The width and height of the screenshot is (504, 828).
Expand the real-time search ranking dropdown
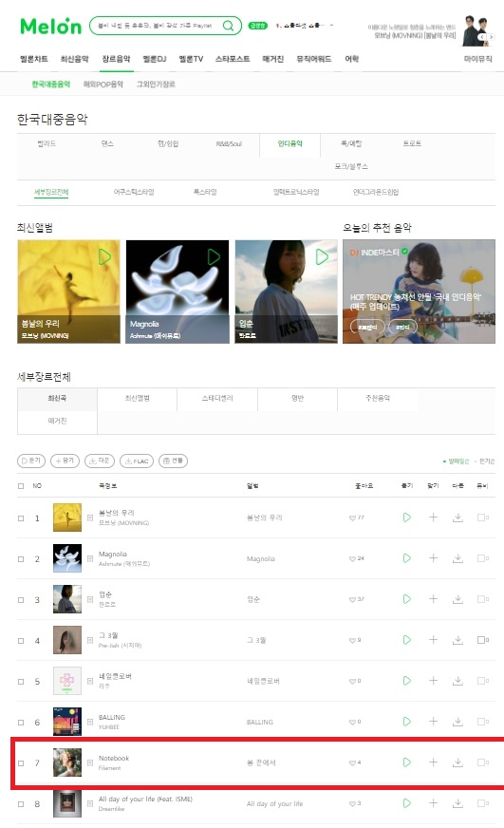tap(331, 25)
